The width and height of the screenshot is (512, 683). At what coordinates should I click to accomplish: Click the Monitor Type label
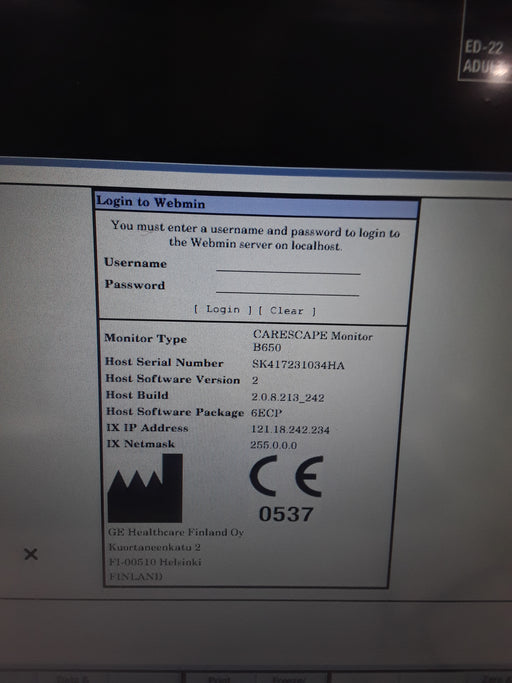click(146, 338)
